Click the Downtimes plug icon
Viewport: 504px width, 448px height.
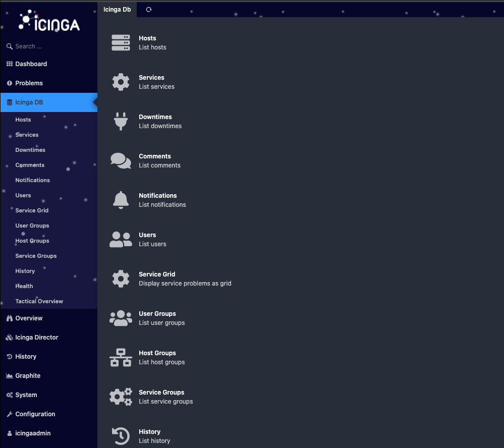(121, 121)
